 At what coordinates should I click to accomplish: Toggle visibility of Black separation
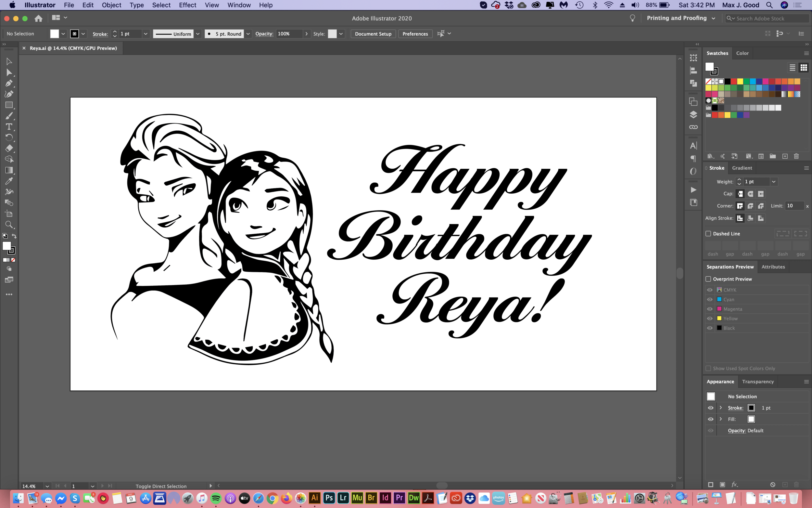(x=710, y=328)
